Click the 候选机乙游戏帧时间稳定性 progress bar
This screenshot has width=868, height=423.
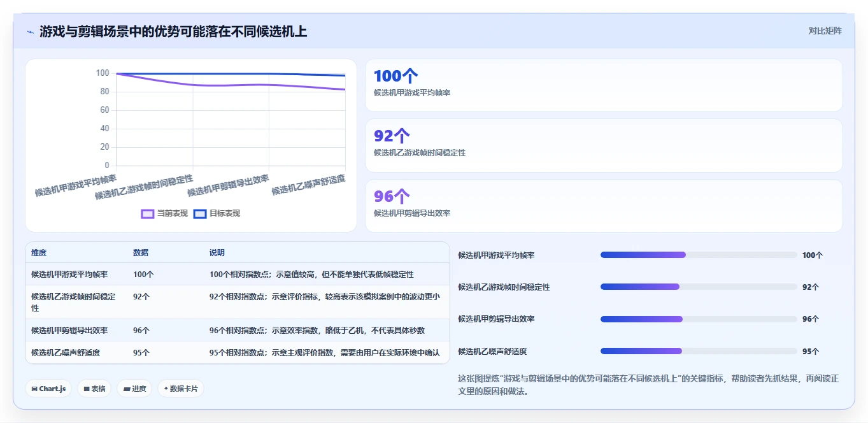click(x=699, y=287)
